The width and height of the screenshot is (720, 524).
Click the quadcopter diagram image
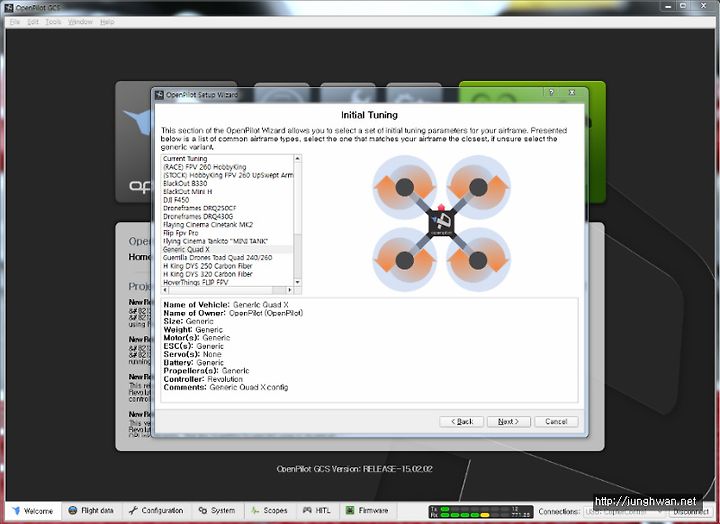coord(441,224)
